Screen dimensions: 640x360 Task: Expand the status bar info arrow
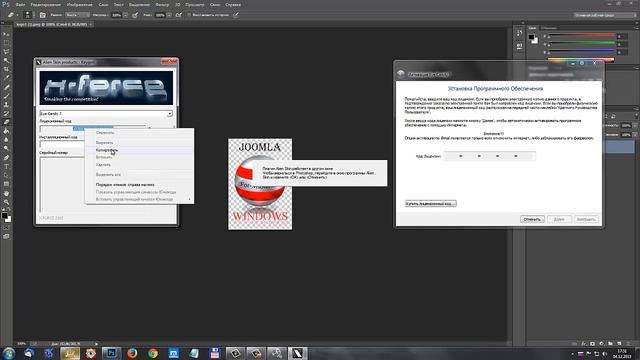[96, 344]
